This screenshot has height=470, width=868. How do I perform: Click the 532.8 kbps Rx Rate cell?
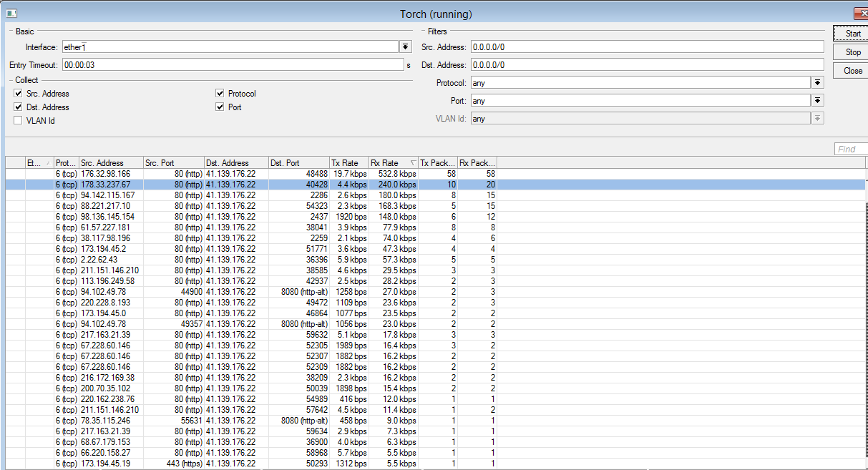coord(394,174)
